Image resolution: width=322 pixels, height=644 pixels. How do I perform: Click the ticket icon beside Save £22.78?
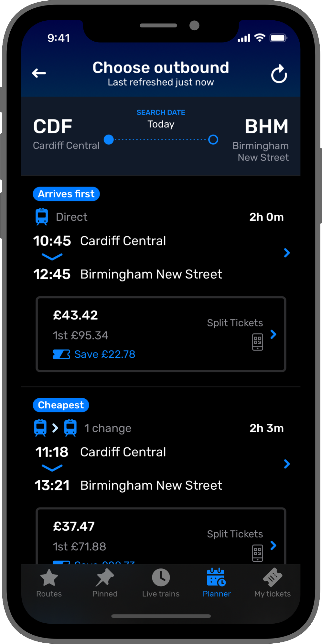tap(61, 354)
